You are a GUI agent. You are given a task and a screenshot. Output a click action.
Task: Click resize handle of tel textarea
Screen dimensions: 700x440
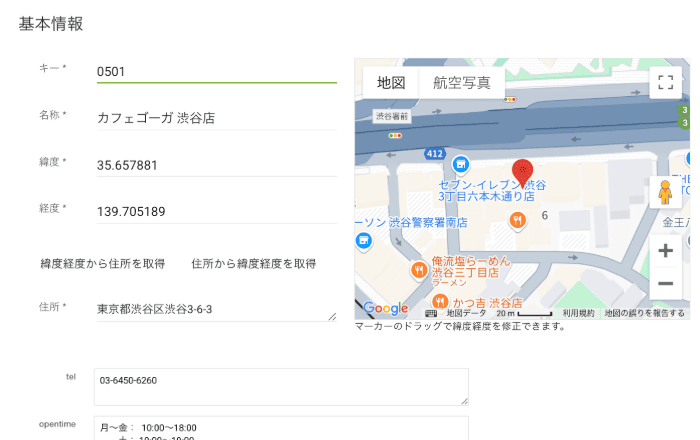pyautogui.click(x=464, y=401)
